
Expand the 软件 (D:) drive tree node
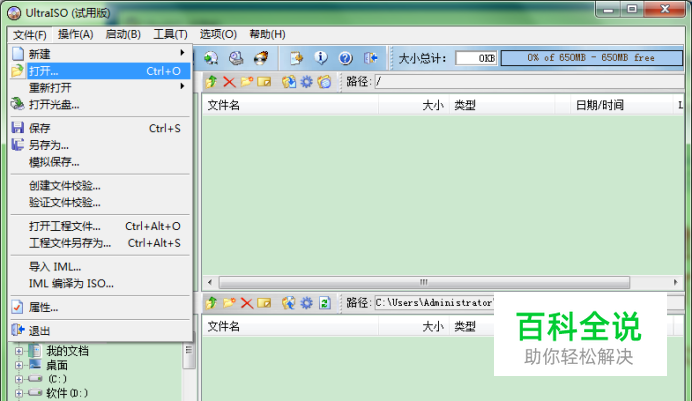(x=19, y=393)
